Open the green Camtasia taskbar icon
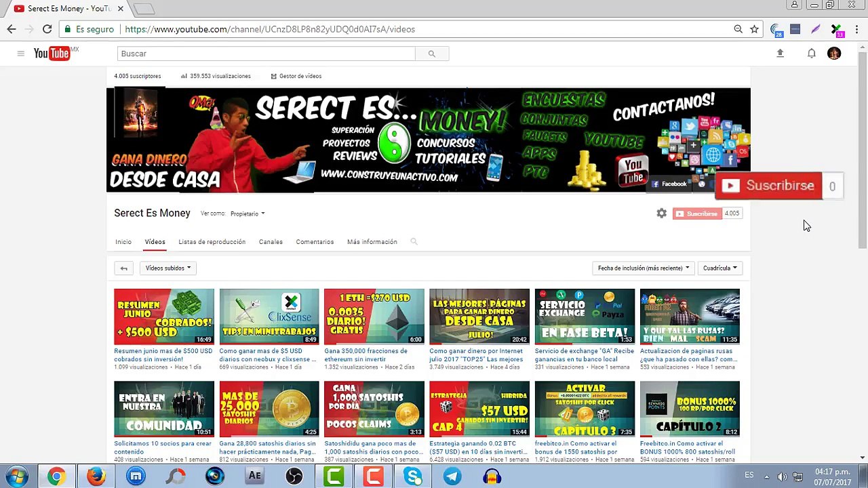This screenshot has height=488, width=868. point(334,476)
